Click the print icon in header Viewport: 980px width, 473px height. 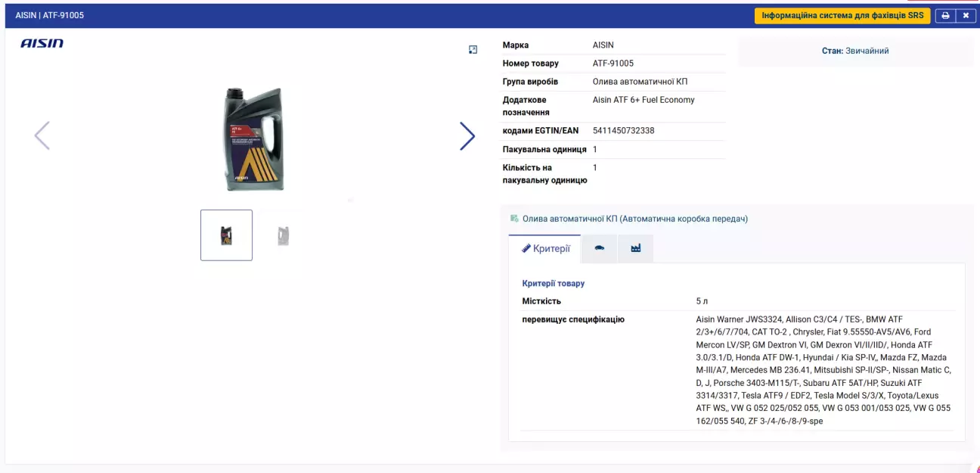point(945,16)
